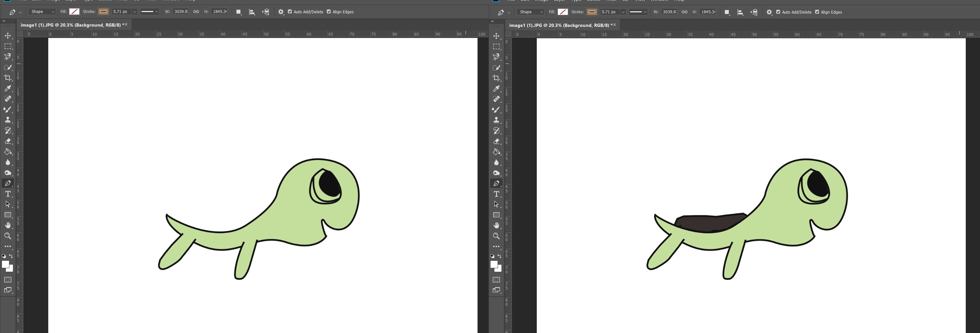Toggle Align Edges checkbox in left window
The width and height of the screenshot is (980, 333).
(329, 12)
